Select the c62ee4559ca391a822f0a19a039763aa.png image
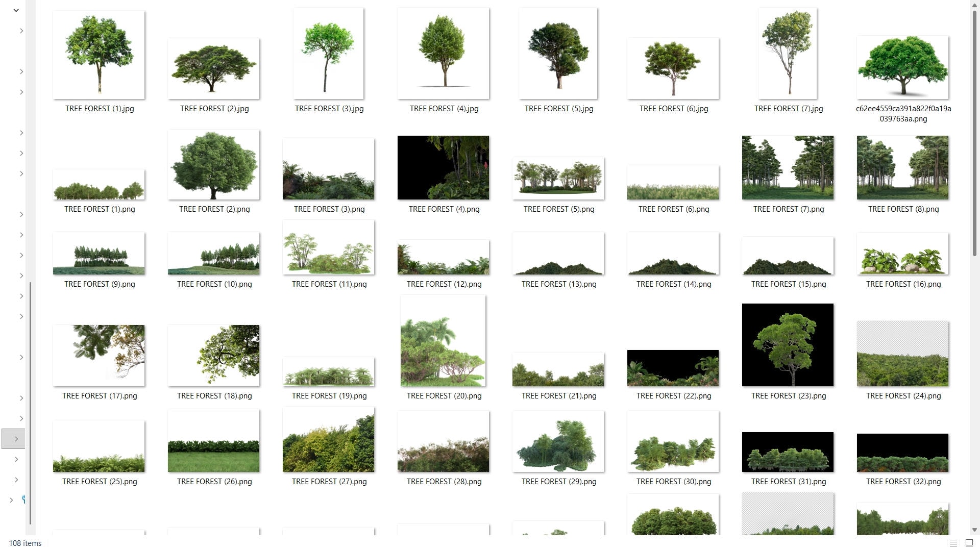 pyautogui.click(x=902, y=67)
